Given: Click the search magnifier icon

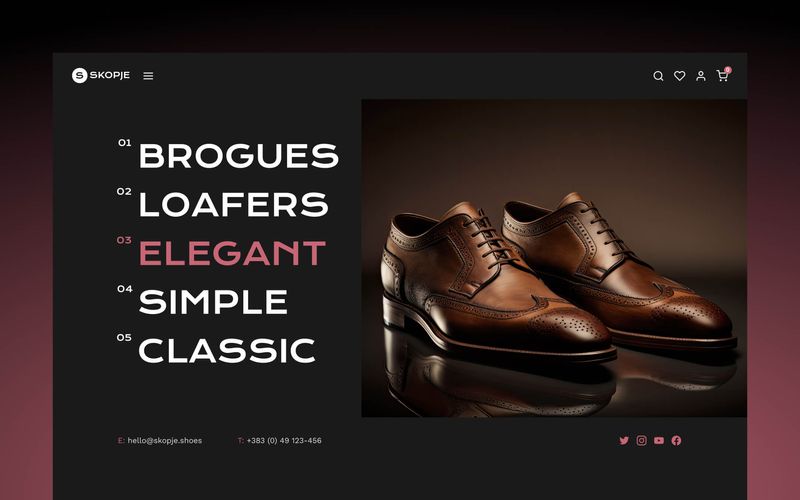Looking at the screenshot, I should 658,76.
